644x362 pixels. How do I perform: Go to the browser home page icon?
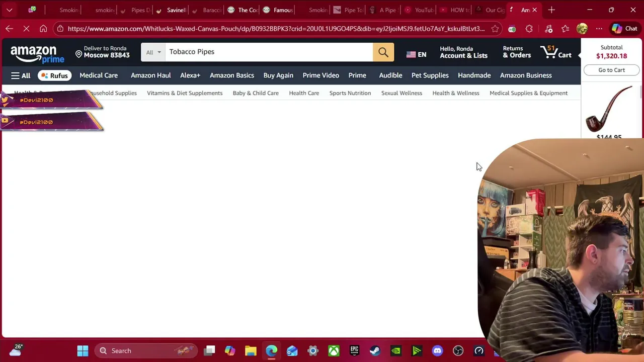click(x=43, y=29)
